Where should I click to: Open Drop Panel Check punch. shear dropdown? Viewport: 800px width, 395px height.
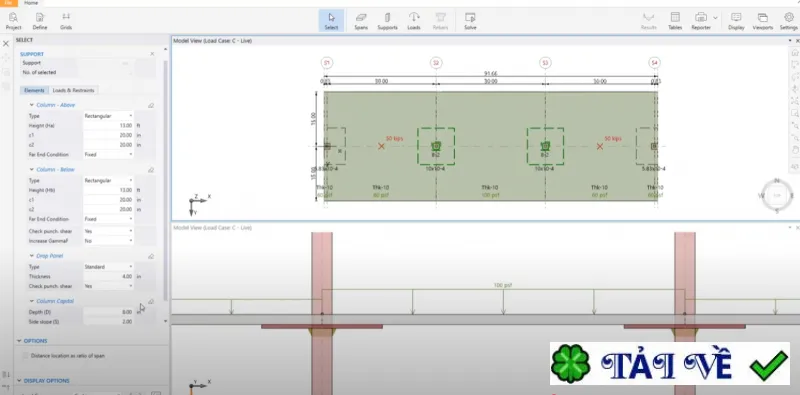click(x=108, y=286)
